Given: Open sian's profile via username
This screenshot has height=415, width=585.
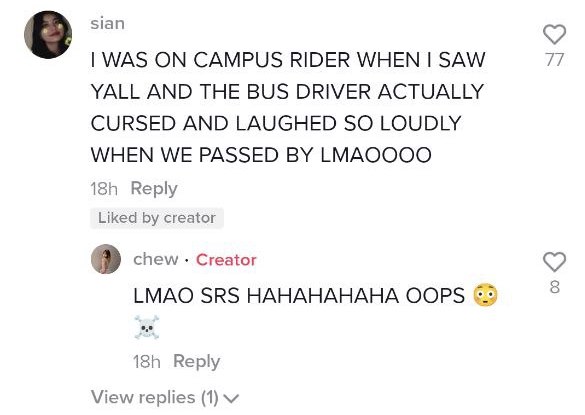Looking at the screenshot, I should (x=107, y=24).
